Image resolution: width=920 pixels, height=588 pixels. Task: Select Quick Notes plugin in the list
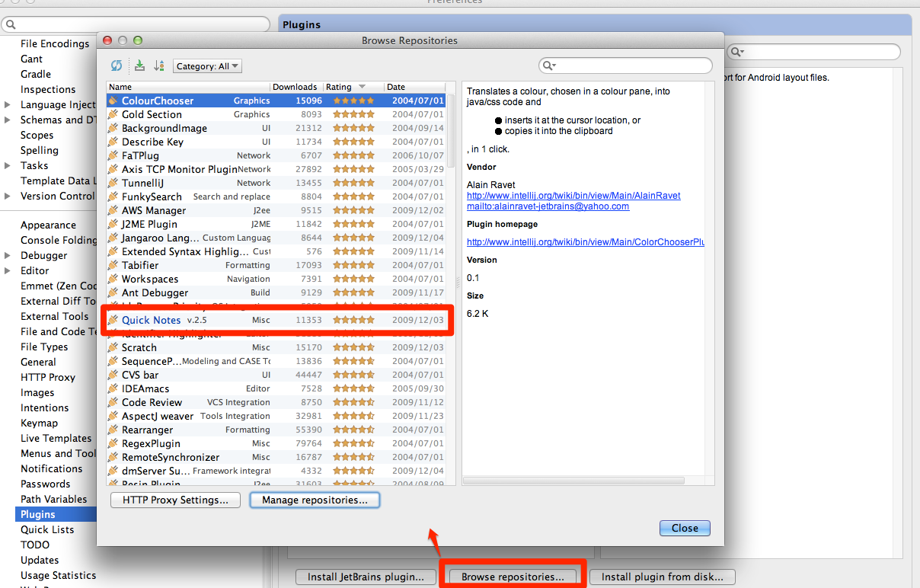tap(152, 320)
